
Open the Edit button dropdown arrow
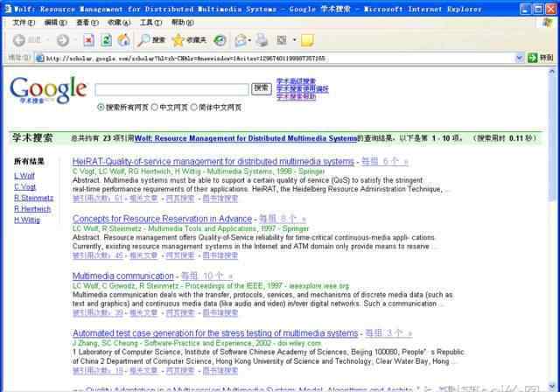294,40
